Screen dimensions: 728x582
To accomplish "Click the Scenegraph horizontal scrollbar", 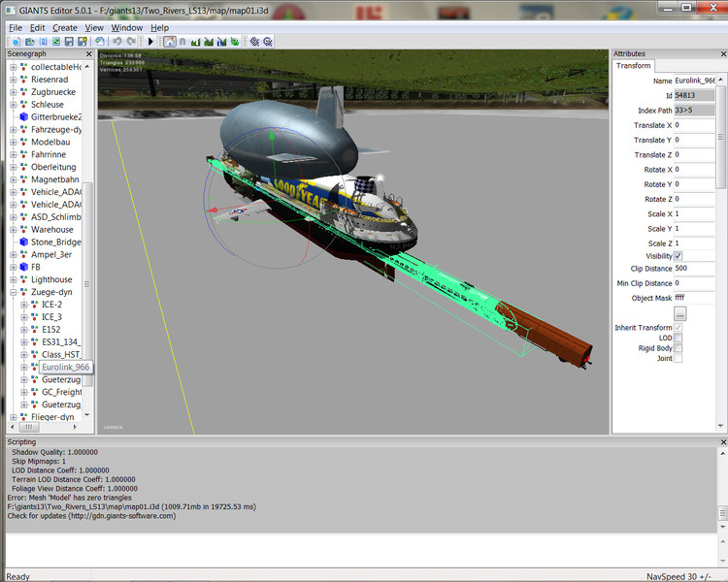I will click(44, 427).
